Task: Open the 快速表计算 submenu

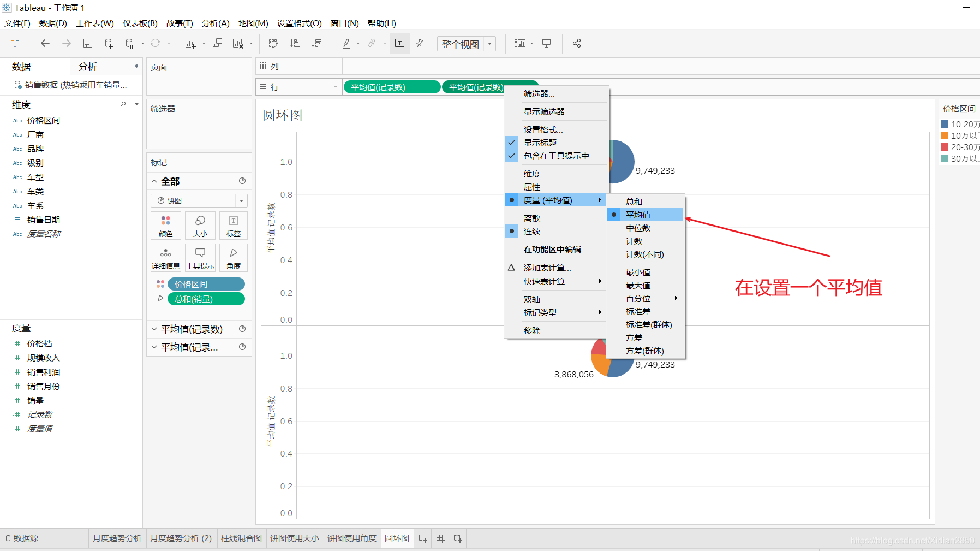Action: [x=556, y=282]
